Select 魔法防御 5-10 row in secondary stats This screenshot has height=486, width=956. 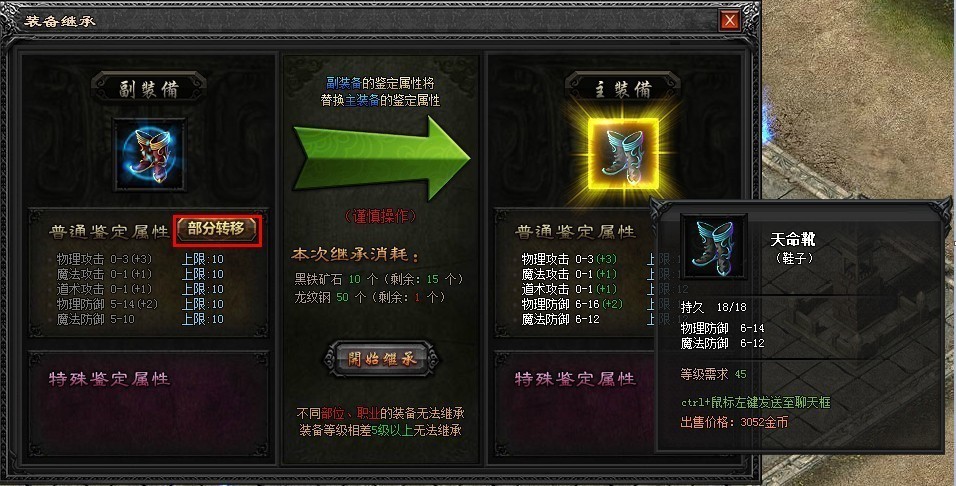click(x=140, y=319)
